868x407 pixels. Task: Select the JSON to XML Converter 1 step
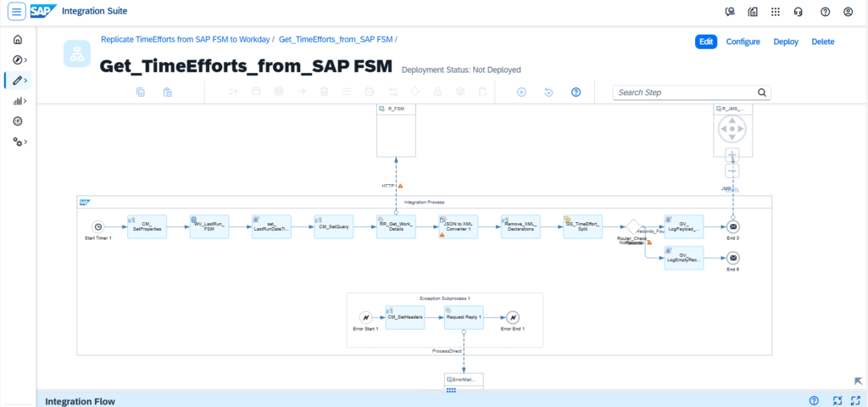click(459, 226)
